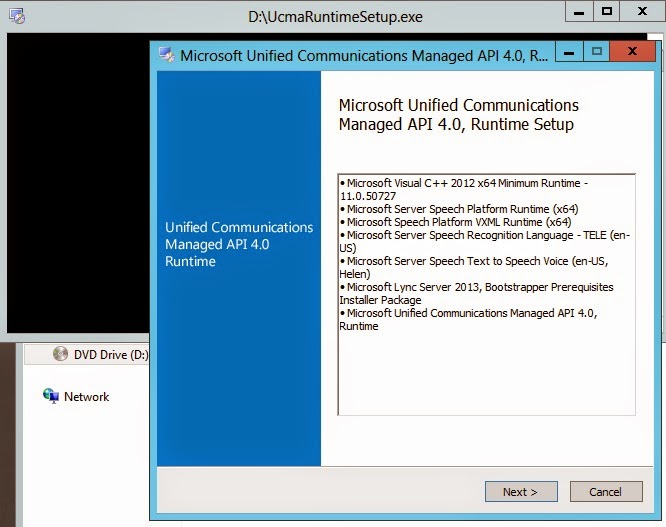
Task: Click the Runtime Setup dialog title bar
Action: point(360,55)
